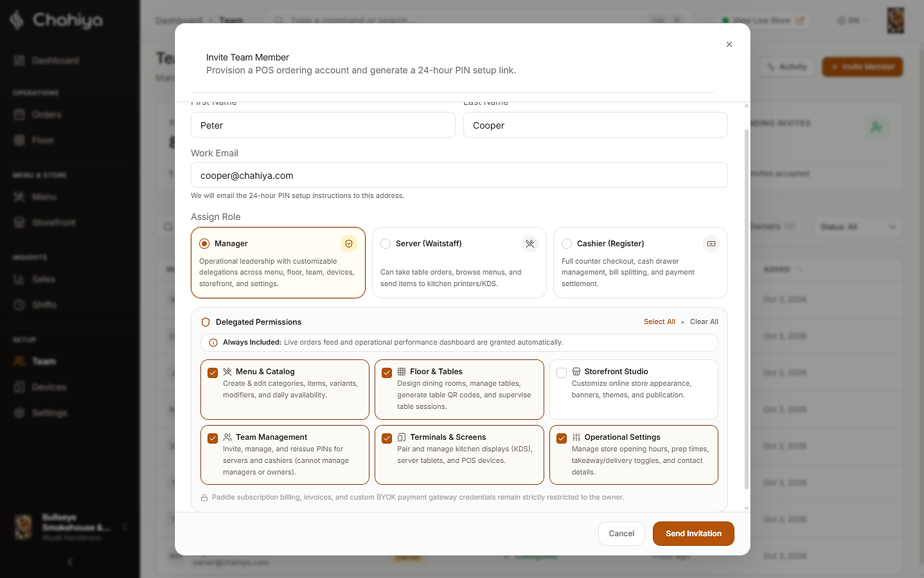Click the Delegated Permissions shield icon
Viewport: 924px width, 578px height.
[x=206, y=322]
